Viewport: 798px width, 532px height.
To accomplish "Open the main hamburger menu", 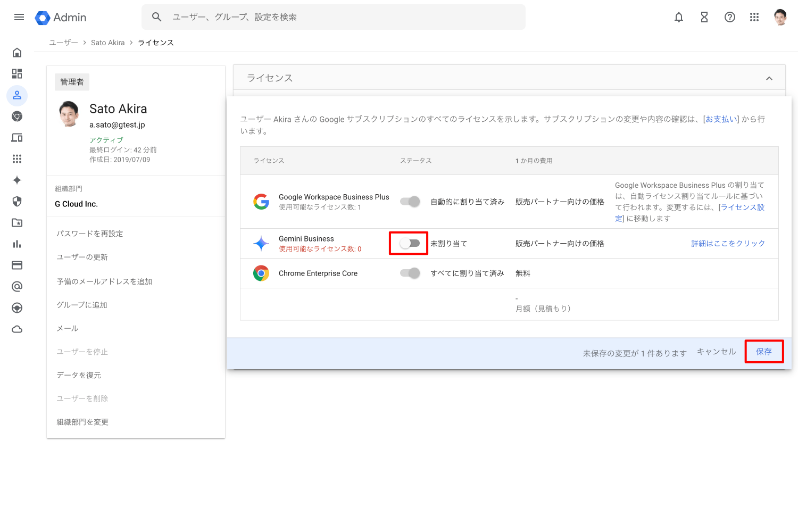I will [x=19, y=17].
